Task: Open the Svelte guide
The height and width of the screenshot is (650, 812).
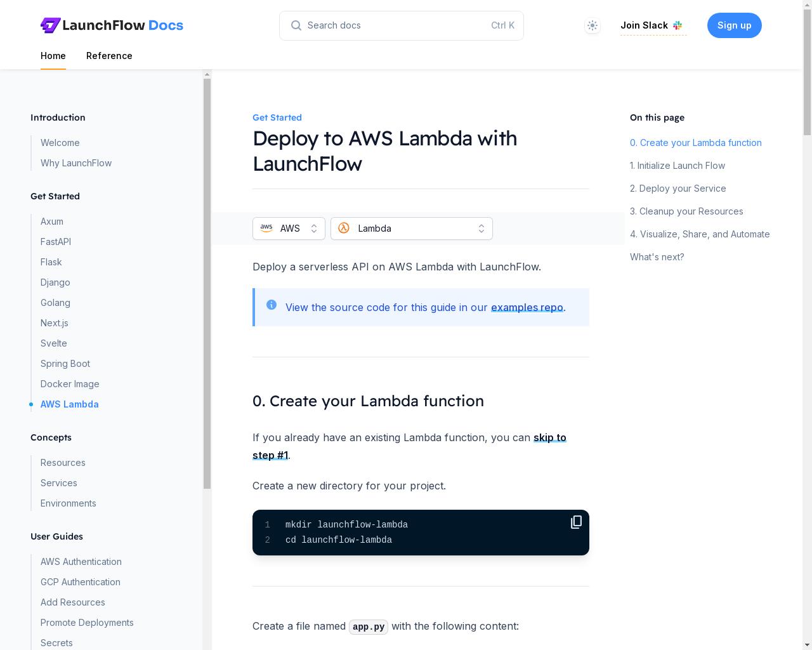Action: pyautogui.click(x=54, y=343)
